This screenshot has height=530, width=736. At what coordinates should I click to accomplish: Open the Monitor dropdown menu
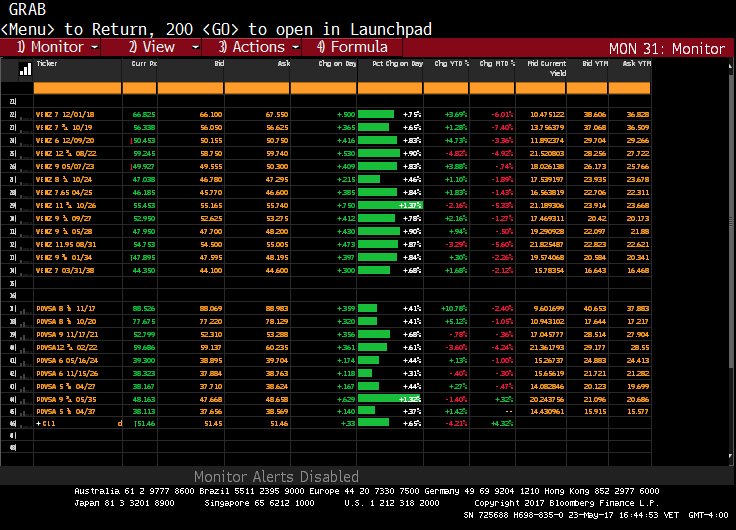tap(63, 47)
